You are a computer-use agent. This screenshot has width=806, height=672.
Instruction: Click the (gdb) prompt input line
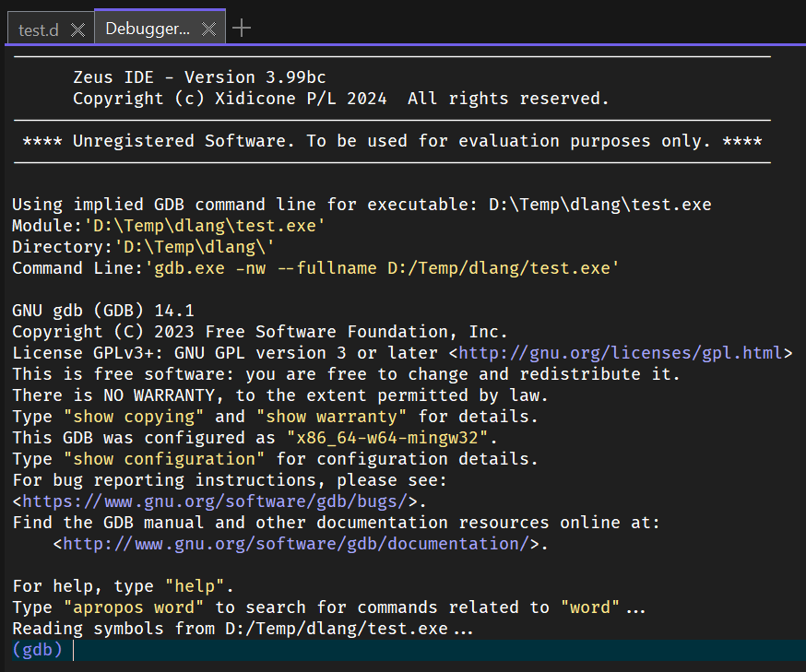click(x=409, y=650)
